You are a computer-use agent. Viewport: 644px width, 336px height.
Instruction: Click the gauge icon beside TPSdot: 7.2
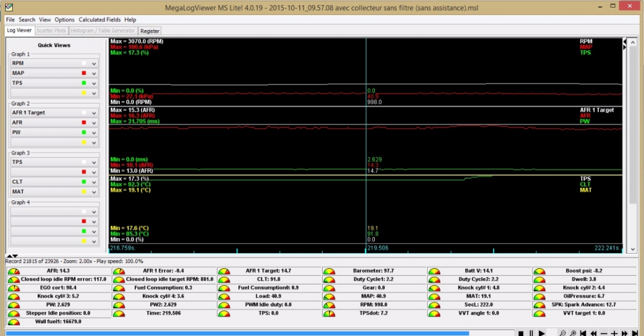330,313
